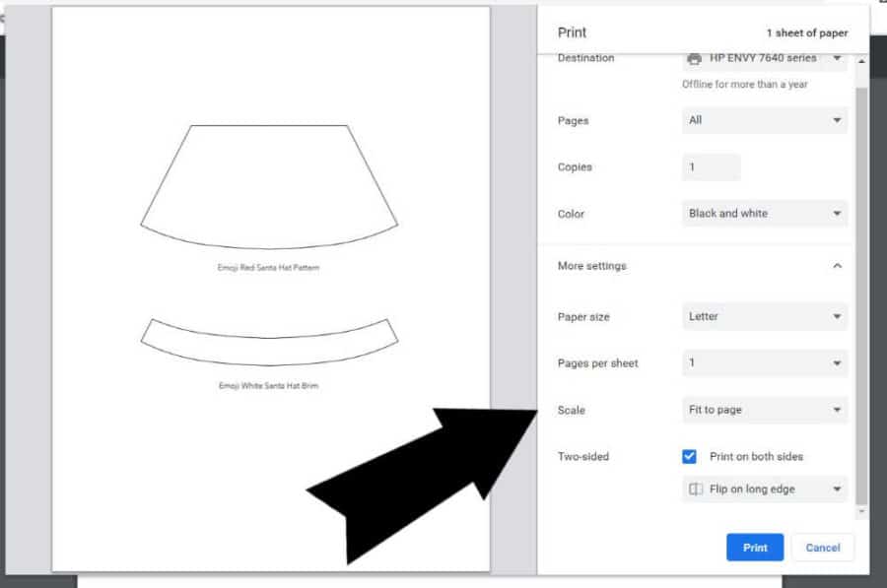This screenshot has height=588, width=887.
Task: Click the scrollbar down arrow in print panel
Action: [862, 512]
